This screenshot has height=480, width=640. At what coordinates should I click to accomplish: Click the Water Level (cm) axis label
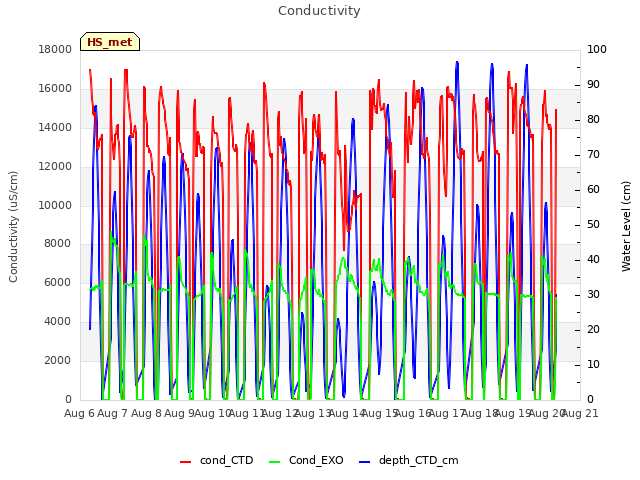point(626,227)
